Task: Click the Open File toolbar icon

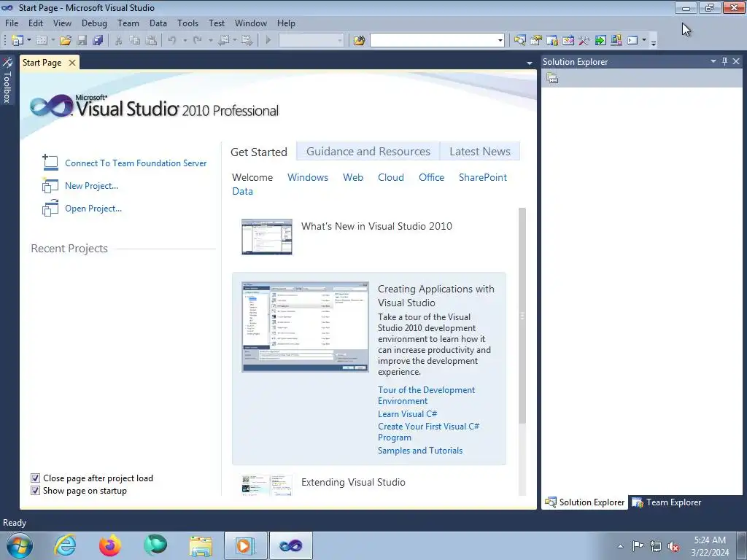Action: pyautogui.click(x=66, y=41)
